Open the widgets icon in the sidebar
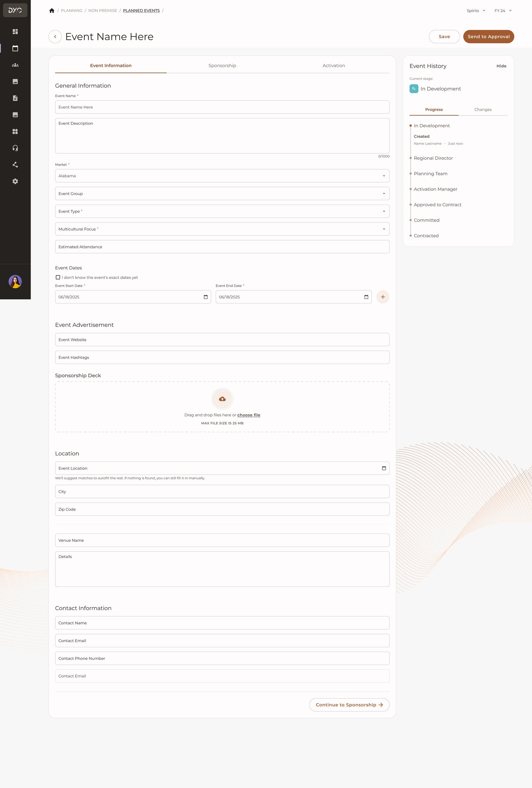 [x=15, y=131]
